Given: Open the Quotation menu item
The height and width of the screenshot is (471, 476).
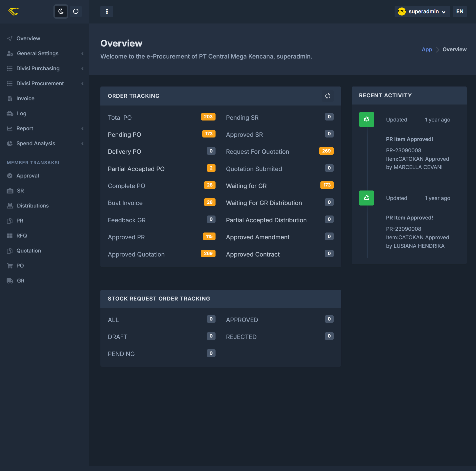Looking at the screenshot, I should point(29,251).
